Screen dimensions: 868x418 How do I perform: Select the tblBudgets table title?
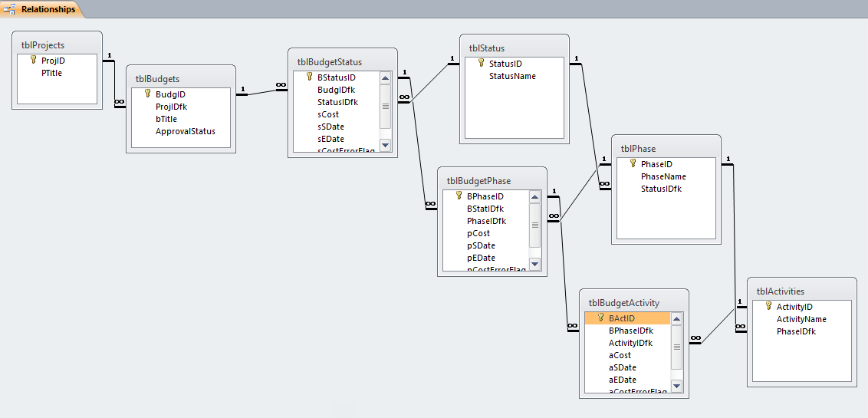tap(157, 79)
